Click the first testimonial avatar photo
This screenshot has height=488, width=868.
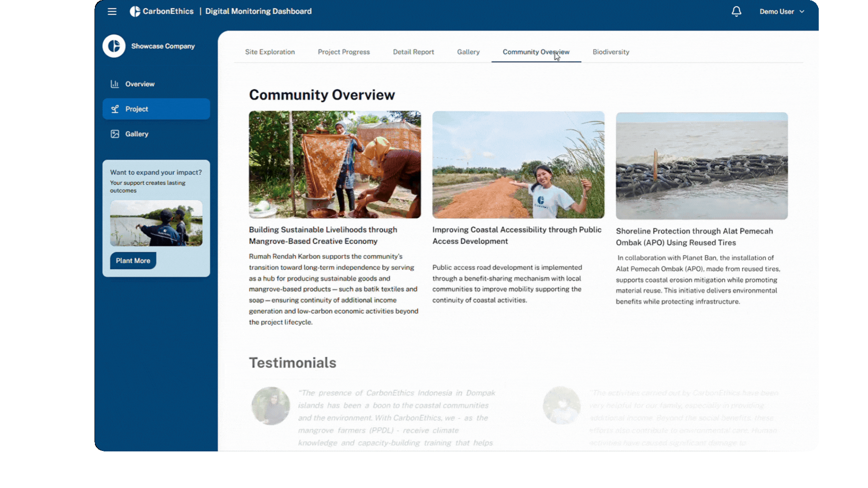(271, 406)
